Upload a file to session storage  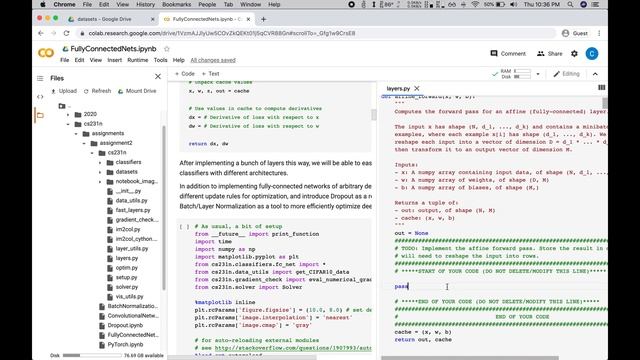tap(64, 91)
